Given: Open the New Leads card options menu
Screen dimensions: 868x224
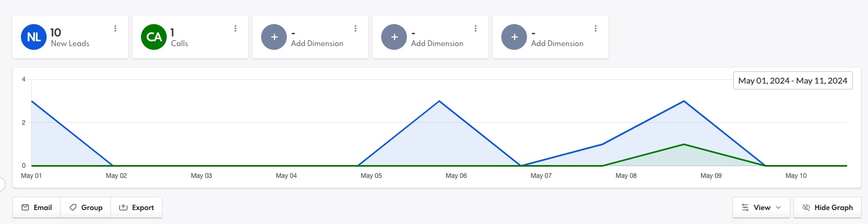Looking at the screenshot, I should [115, 28].
